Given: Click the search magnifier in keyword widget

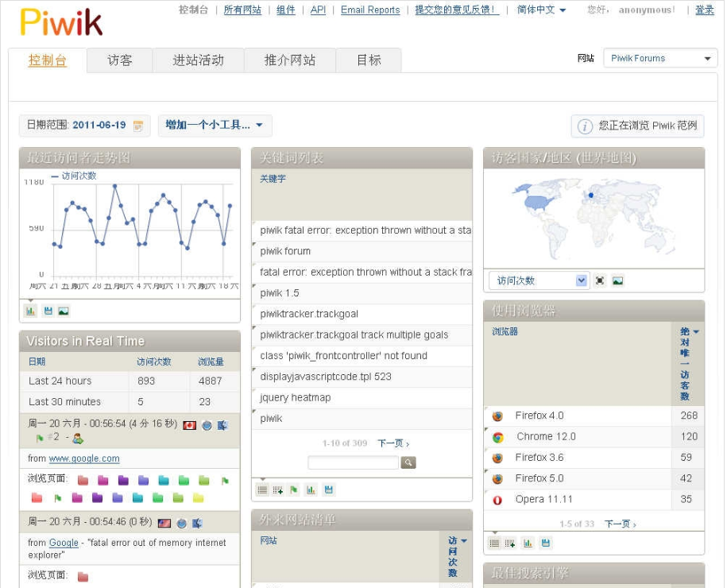Looking at the screenshot, I should 408,462.
